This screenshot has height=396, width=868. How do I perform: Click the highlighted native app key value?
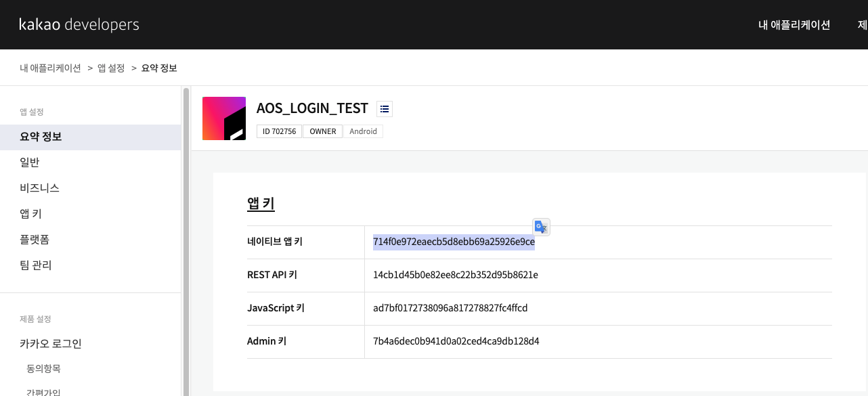tap(454, 242)
